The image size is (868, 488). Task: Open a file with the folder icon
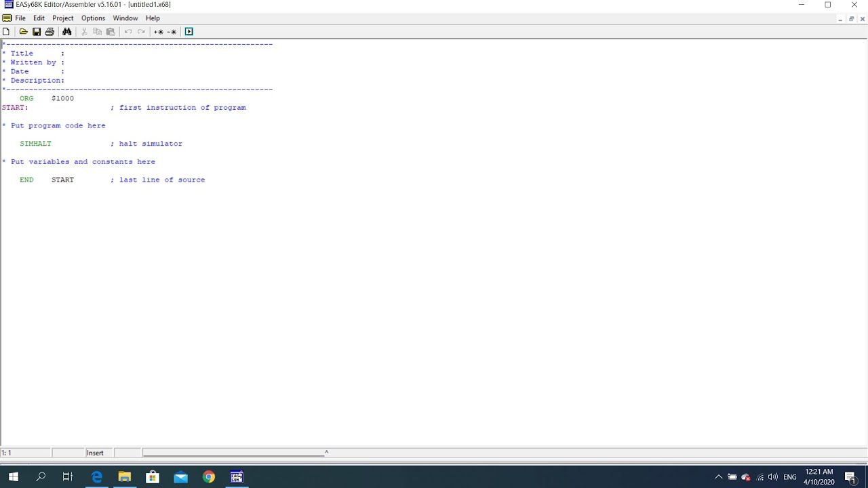23,32
